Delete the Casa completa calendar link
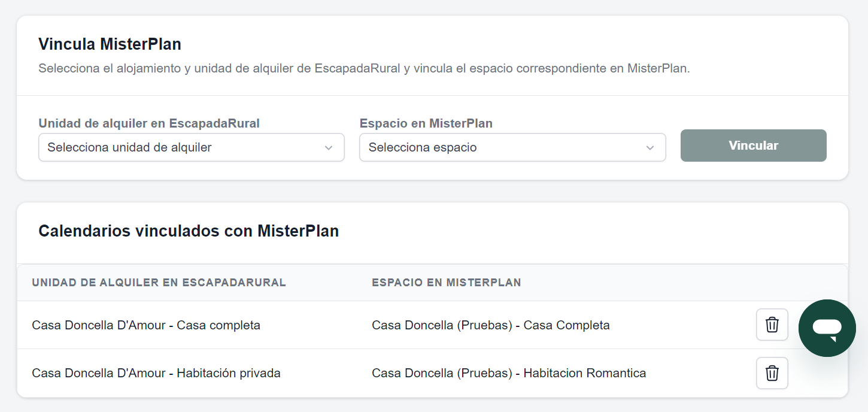The height and width of the screenshot is (412, 868). (772, 325)
